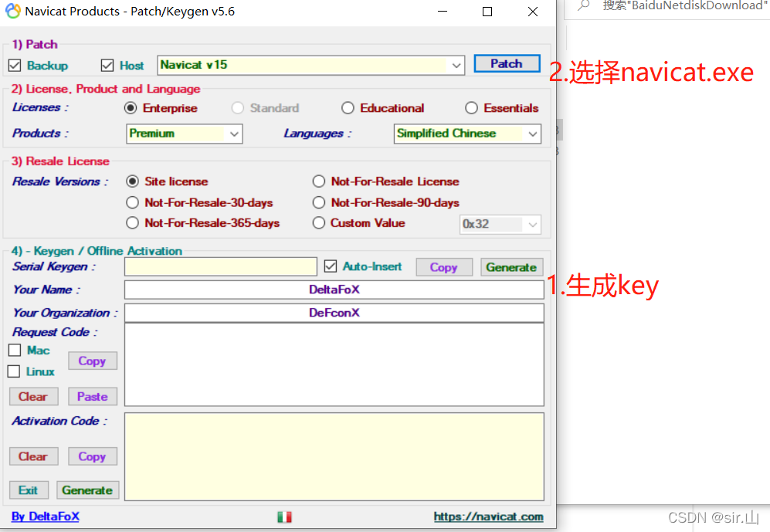Maximize the Navicat Keygen window
Viewport: 770px width, 532px height.
pos(487,12)
